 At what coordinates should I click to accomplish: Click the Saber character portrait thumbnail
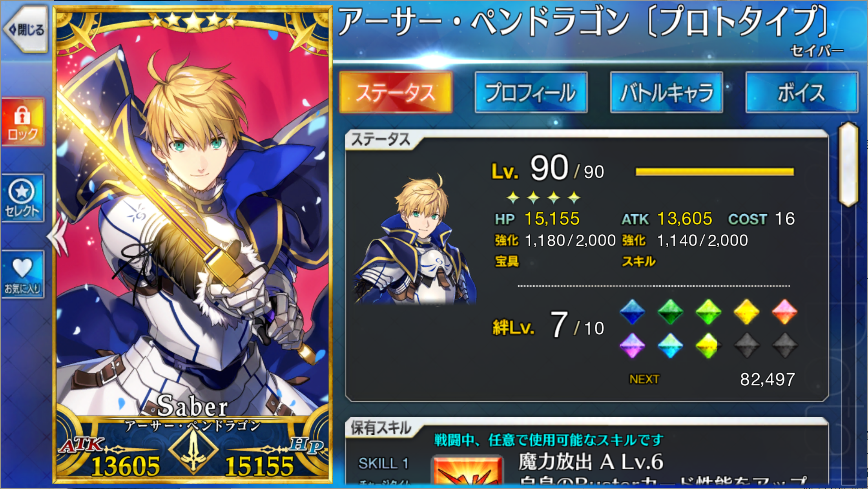414,239
